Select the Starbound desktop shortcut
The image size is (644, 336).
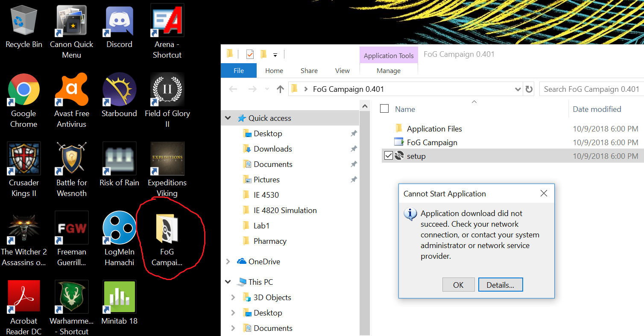click(120, 95)
